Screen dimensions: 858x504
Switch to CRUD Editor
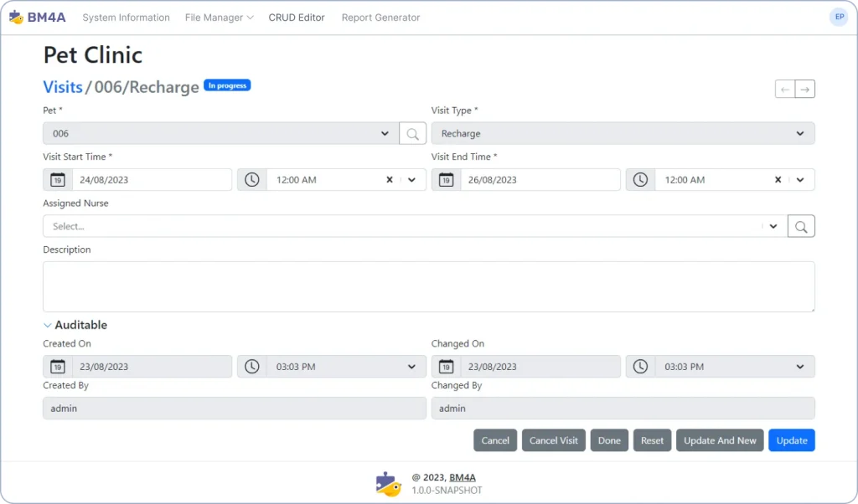click(x=297, y=18)
